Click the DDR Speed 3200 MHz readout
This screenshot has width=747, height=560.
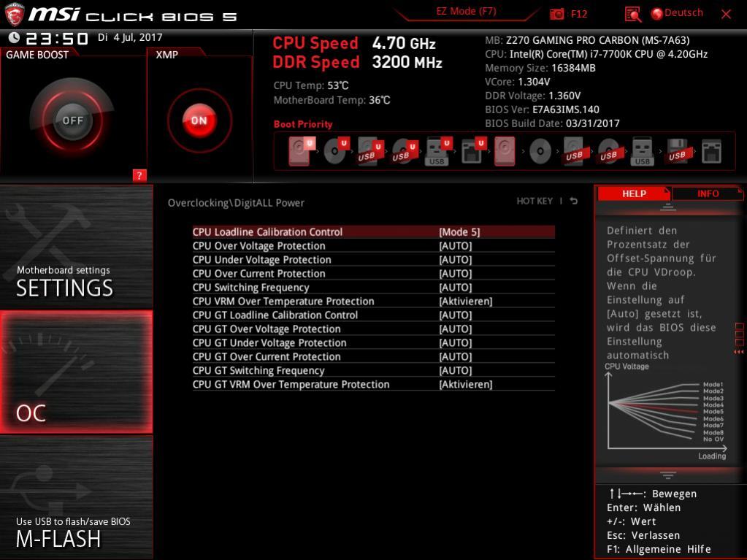(x=357, y=62)
